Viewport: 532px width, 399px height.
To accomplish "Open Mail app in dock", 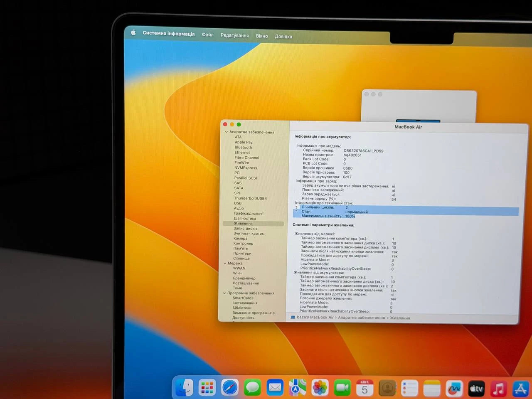I will pos(275,388).
